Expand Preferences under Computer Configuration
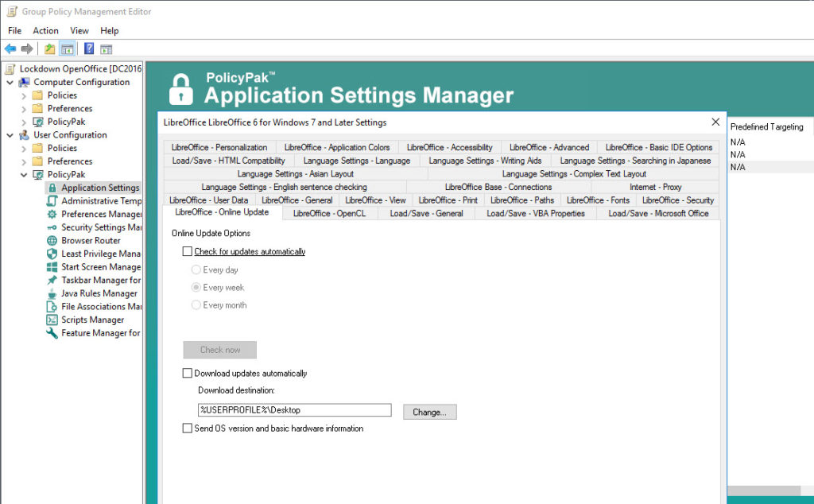 click(x=24, y=109)
